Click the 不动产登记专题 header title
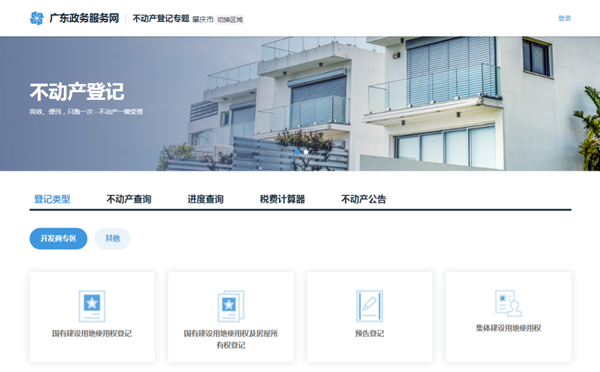Viewport: 600px width, 372px height. click(161, 18)
